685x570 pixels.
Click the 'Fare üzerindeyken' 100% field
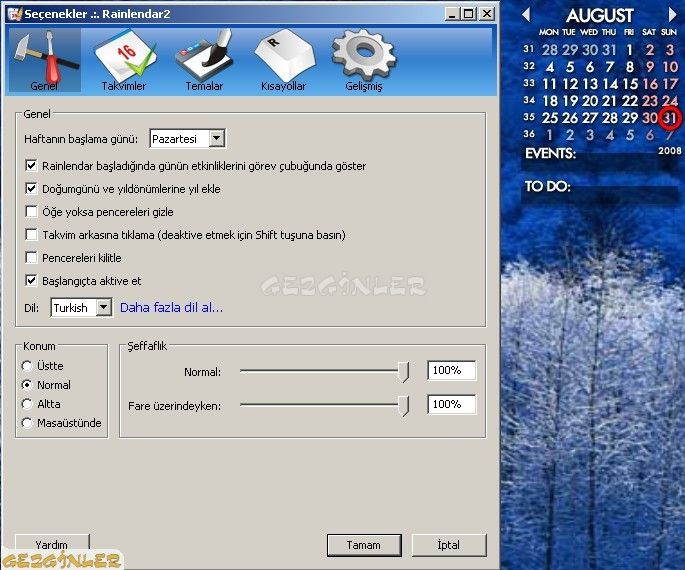(x=451, y=404)
